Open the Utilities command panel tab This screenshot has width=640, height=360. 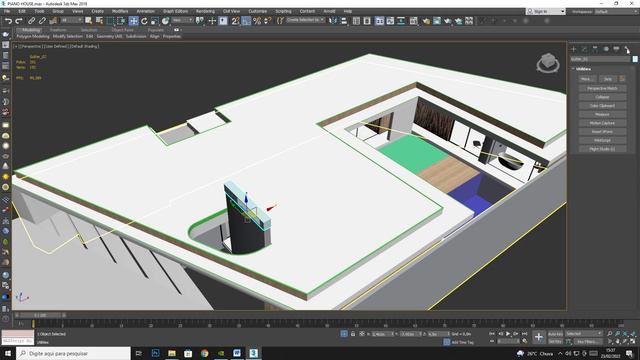pyautogui.click(x=627, y=49)
